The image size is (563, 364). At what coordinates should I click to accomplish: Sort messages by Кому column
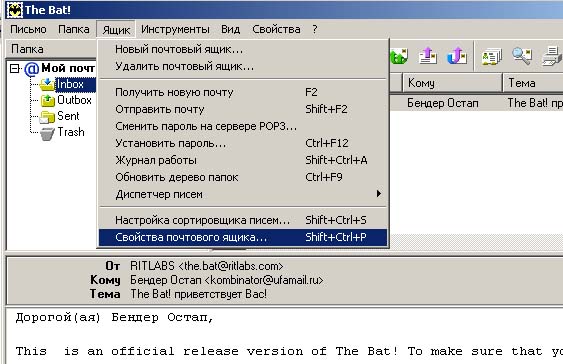pyautogui.click(x=452, y=83)
